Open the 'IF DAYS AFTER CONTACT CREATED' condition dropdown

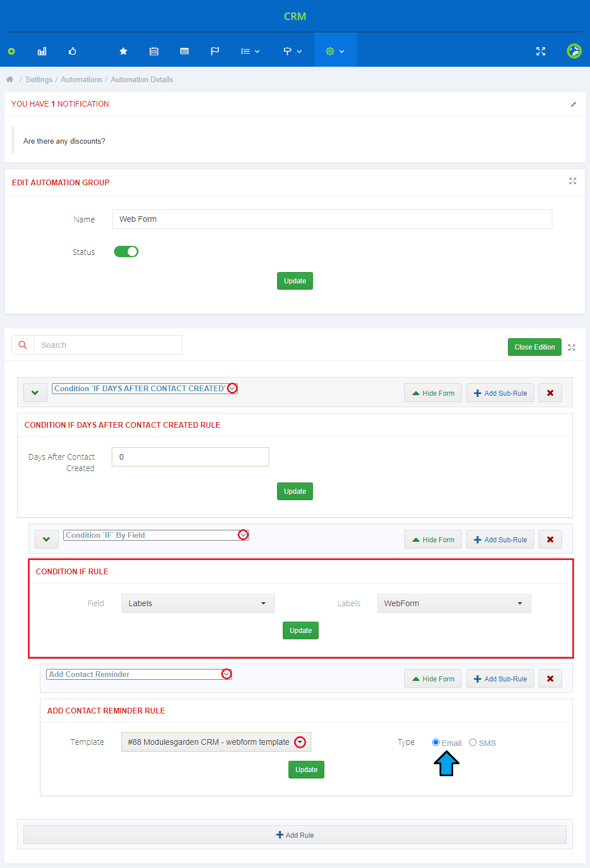click(x=145, y=388)
